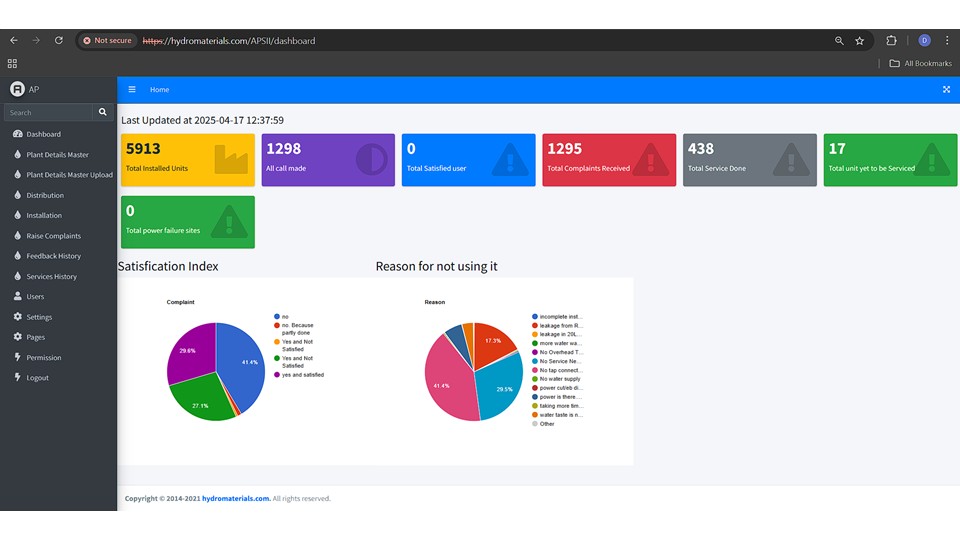Click the hydromaterials.com footer link
The height and width of the screenshot is (540, 960).
[236, 498]
